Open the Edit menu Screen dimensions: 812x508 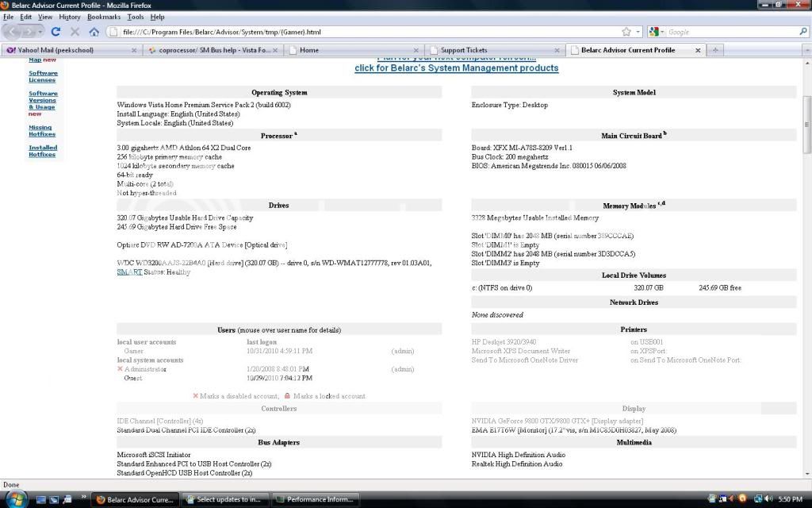26,17
